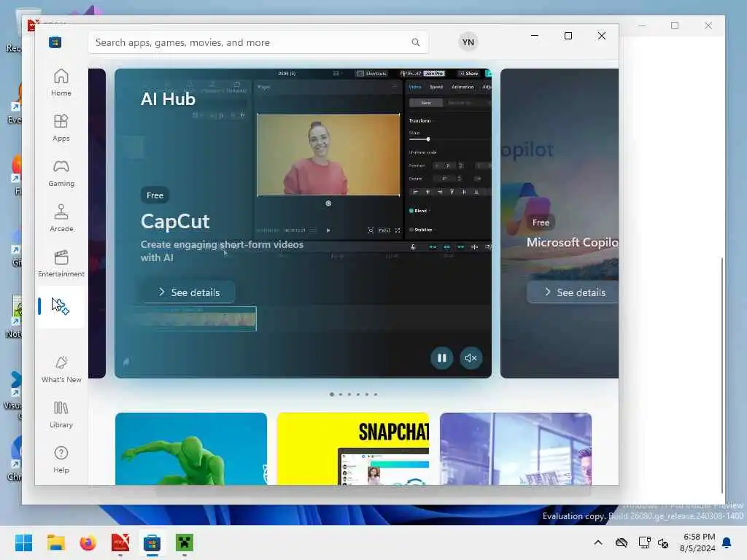Click Microsoft Store taskbar icon
Screen dimensions: 747x560
click(x=152, y=542)
